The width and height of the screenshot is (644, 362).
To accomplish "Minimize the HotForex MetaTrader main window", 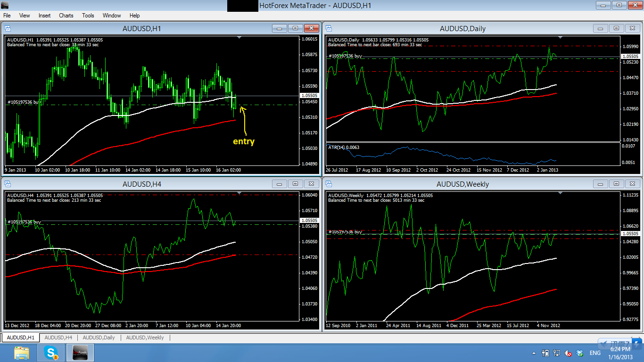I will 603,5.
